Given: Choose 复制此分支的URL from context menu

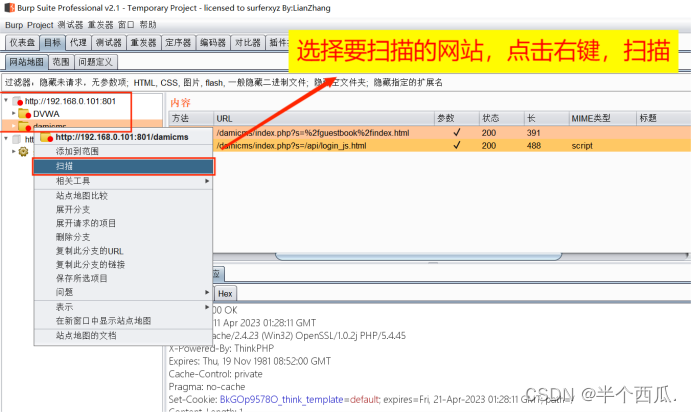Looking at the screenshot, I should click(x=123, y=251).
